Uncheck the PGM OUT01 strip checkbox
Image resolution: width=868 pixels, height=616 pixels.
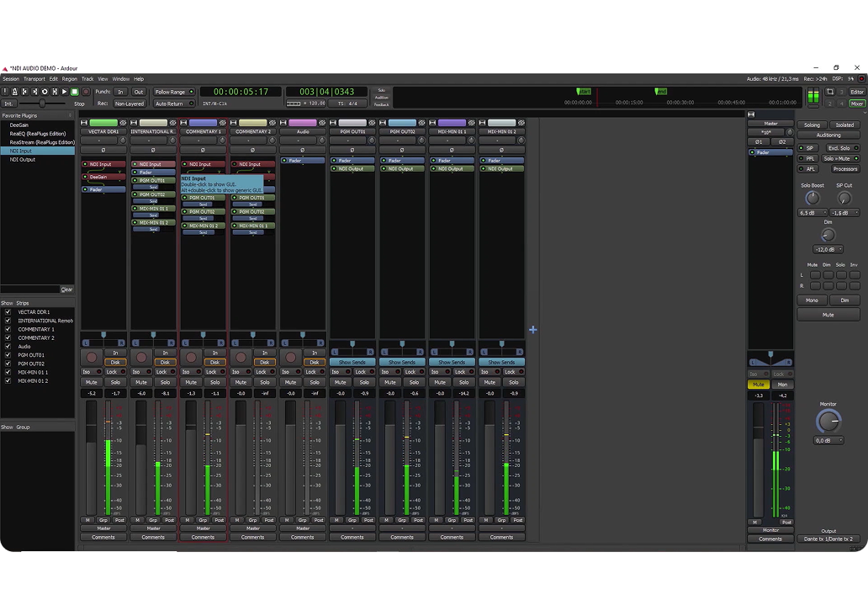8,355
